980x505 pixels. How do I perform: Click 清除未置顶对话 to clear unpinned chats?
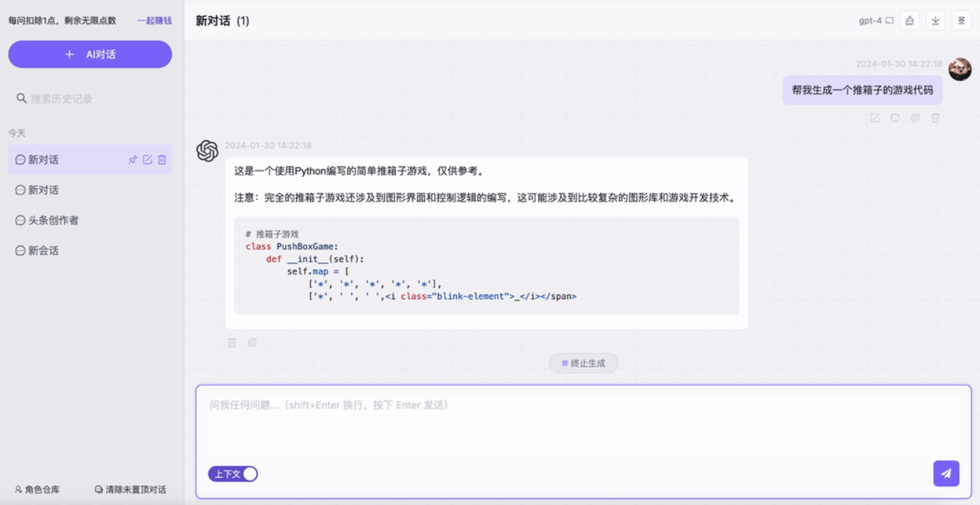pyautogui.click(x=129, y=489)
